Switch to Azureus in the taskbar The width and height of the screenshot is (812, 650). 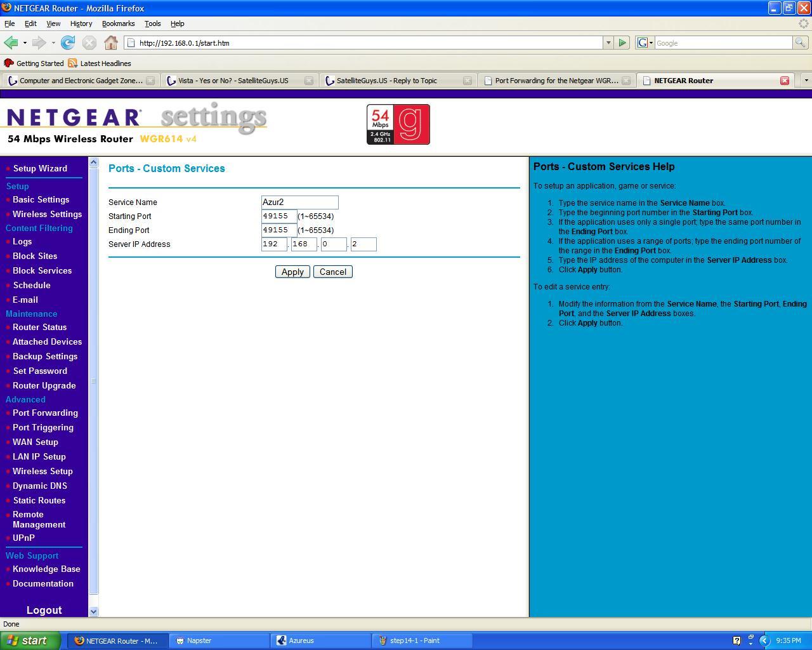[322, 640]
